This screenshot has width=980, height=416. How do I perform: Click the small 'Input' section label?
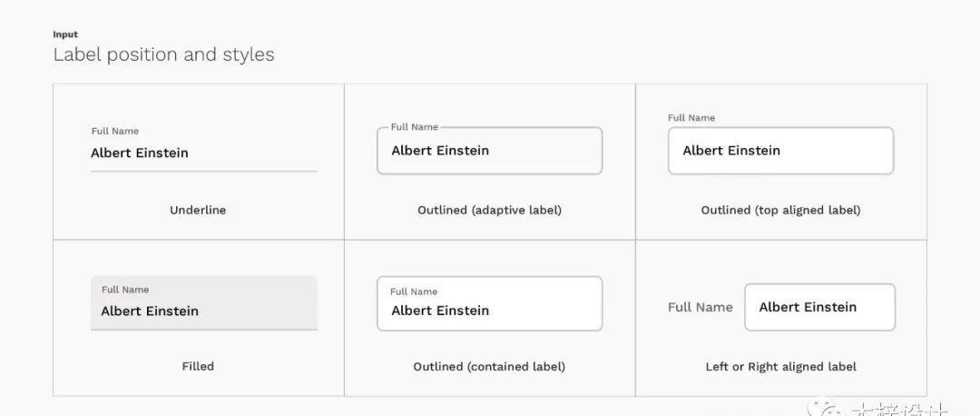click(x=65, y=35)
